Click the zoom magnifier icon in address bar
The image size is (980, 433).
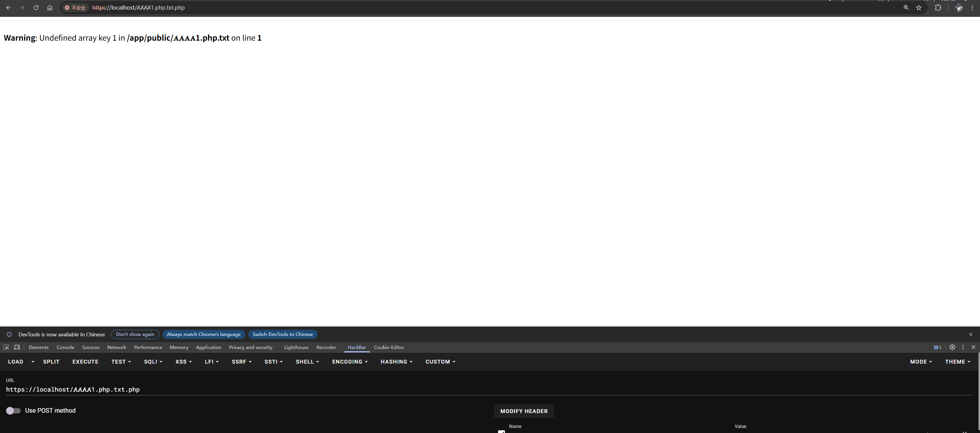tap(906, 8)
